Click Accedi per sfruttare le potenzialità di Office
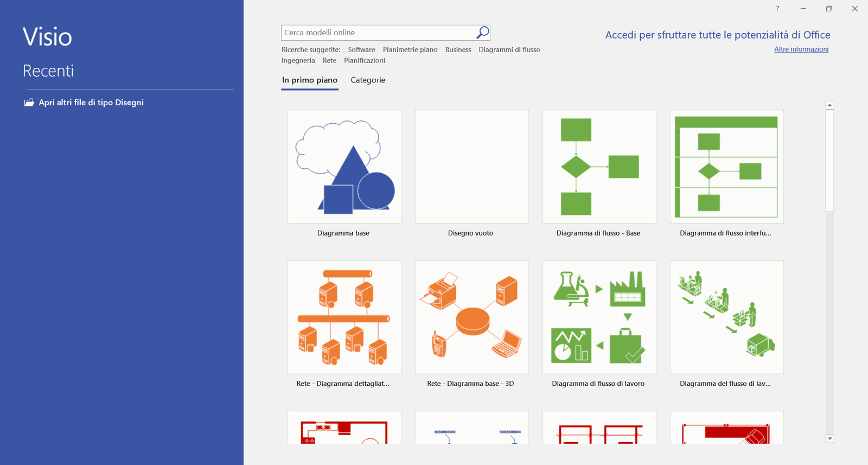Screen dimensions: 868x465 (x=718, y=35)
